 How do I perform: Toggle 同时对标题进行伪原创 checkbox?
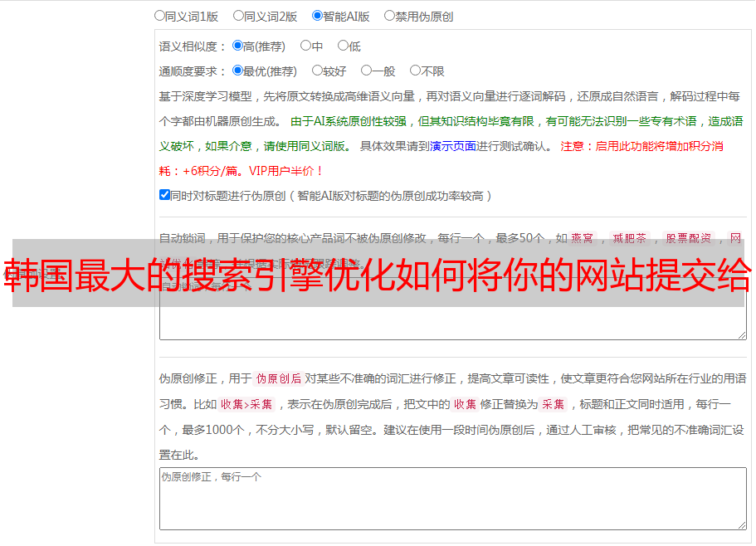[164, 195]
